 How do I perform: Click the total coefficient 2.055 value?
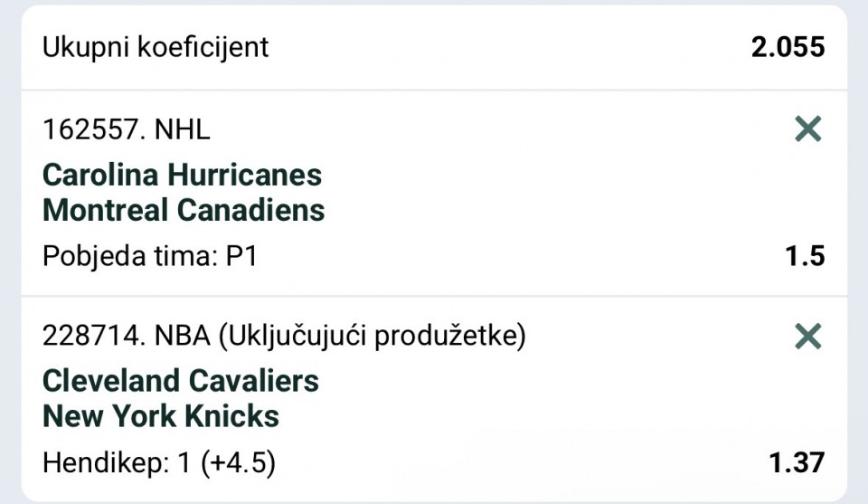tap(788, 47)
